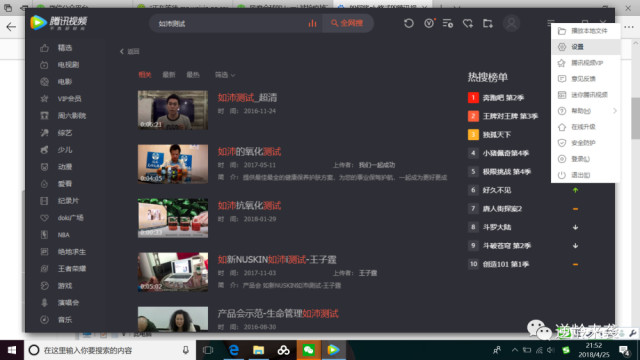Open 产品会示范-生命管理如沛测试 title

[x=278, y=313]
